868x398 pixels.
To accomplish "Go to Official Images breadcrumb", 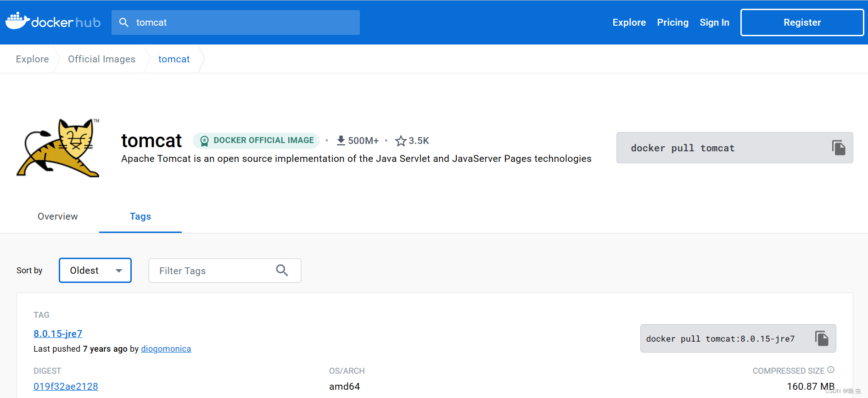I will 101,59.
